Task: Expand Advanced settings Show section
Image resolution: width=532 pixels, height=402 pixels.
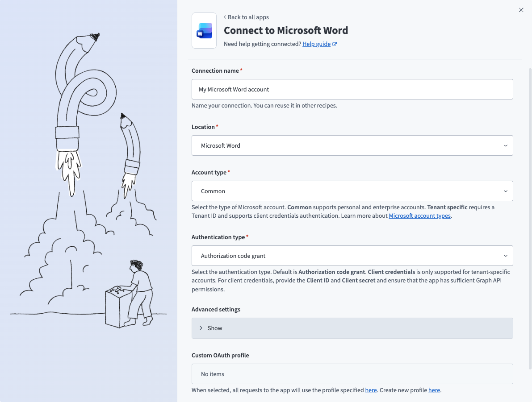Action: pyautogui.click(x=352, y=328)
